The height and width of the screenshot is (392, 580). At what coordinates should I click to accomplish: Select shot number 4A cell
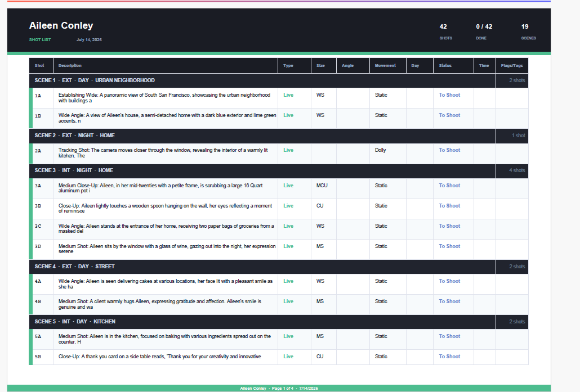coord(42,284)
